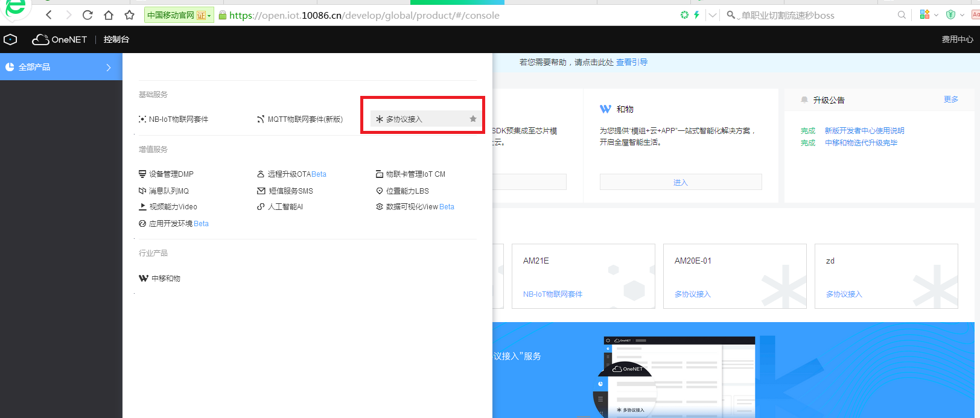
Task: Open 应用开发环境 Beta service
Action: point(174,224)
